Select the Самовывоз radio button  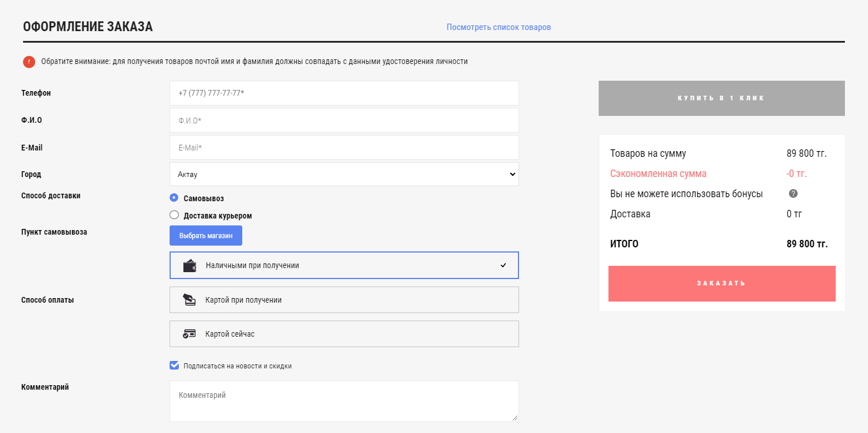[174, 198]
